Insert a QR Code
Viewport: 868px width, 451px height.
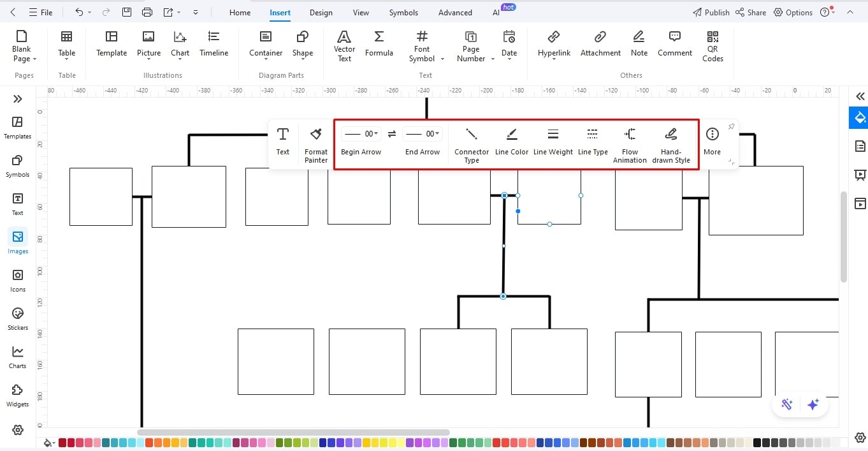(712, 45)
